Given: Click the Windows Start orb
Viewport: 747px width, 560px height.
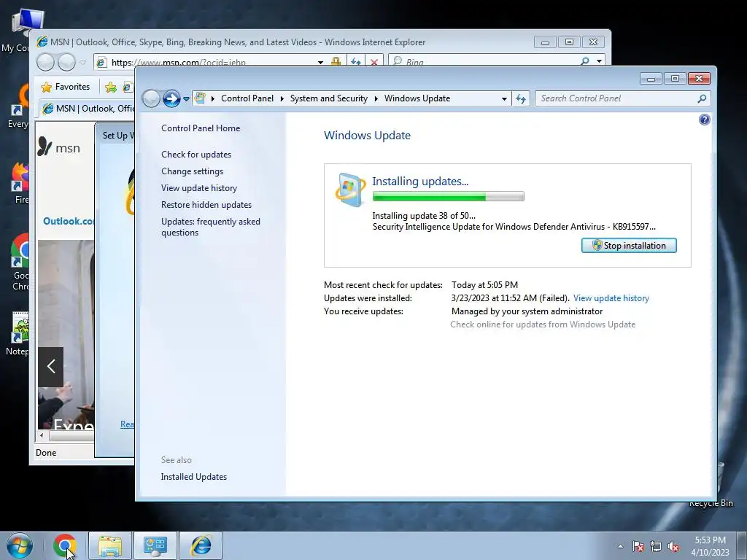Looking at the screenshot, I should pos(20,545).
